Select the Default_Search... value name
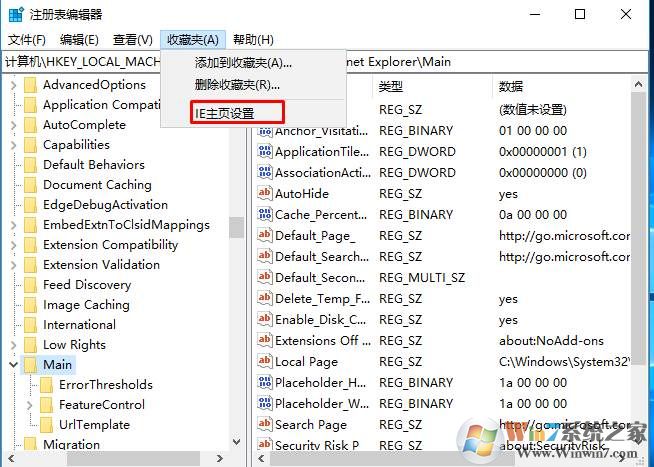 coord(322,256)
